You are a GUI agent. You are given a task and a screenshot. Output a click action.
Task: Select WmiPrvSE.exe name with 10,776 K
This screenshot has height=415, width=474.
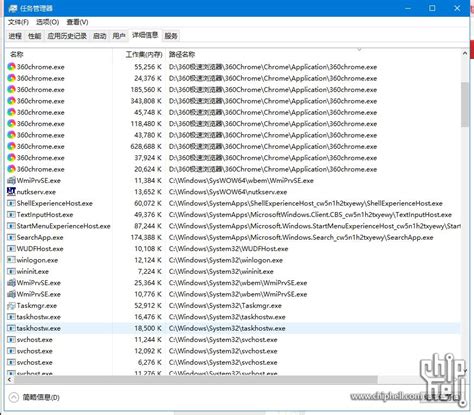tap(39, 294)
